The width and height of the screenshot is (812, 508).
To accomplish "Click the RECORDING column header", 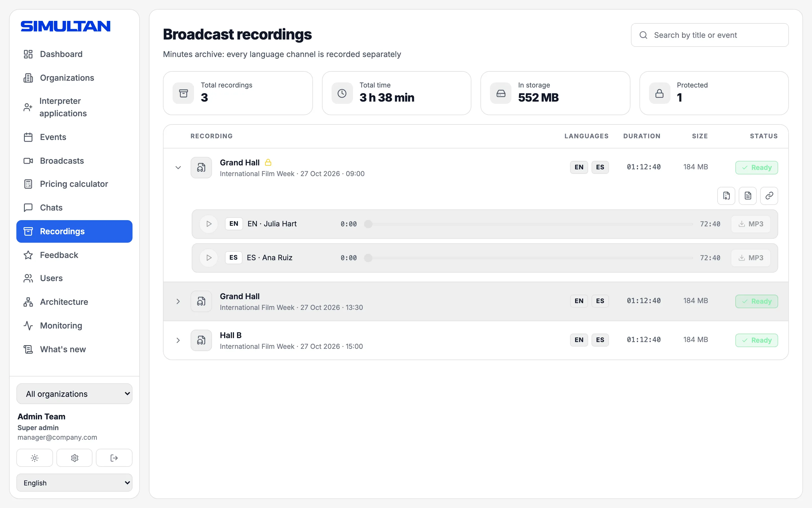I will [212, 136].
